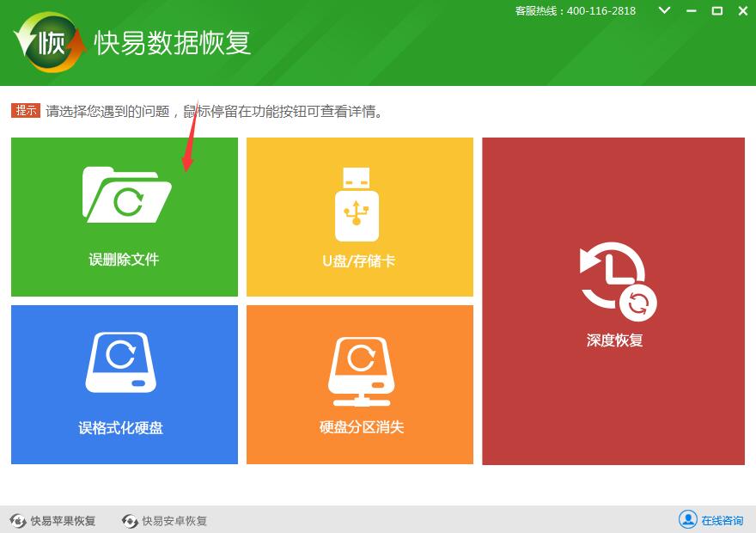Select the 深度恢复 label

pos(614,340)
